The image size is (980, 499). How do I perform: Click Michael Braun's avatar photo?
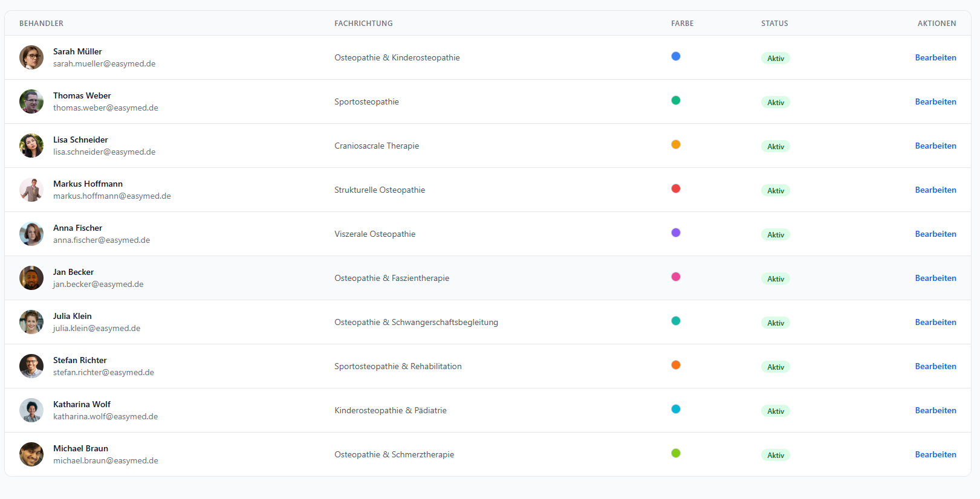[x=31, y=454]
